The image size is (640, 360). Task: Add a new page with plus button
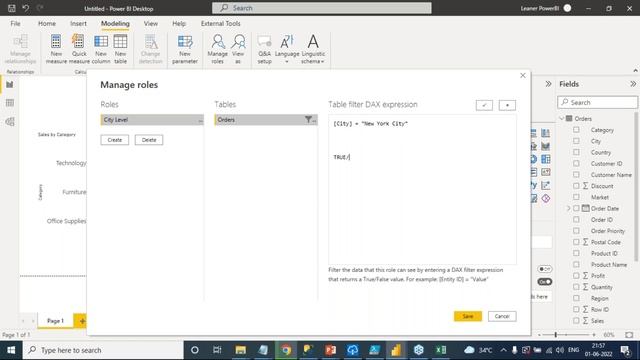(x=82, y=321)
